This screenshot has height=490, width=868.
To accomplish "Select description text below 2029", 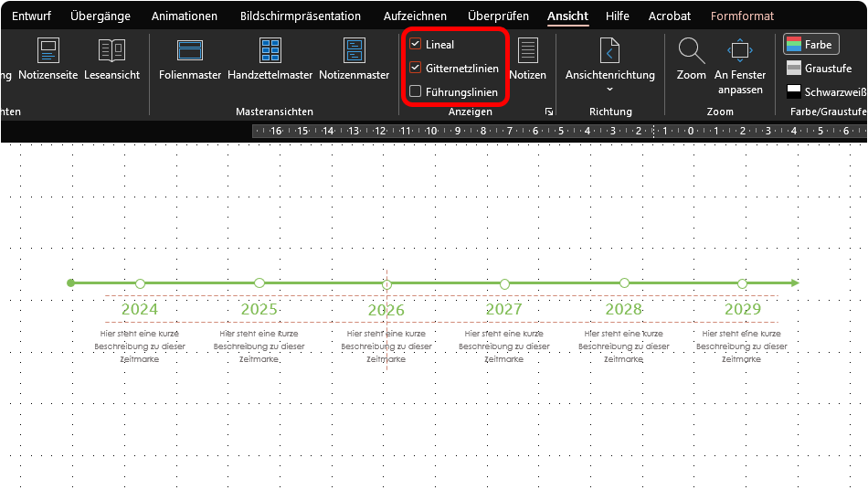I will click(x=742, y=346).
